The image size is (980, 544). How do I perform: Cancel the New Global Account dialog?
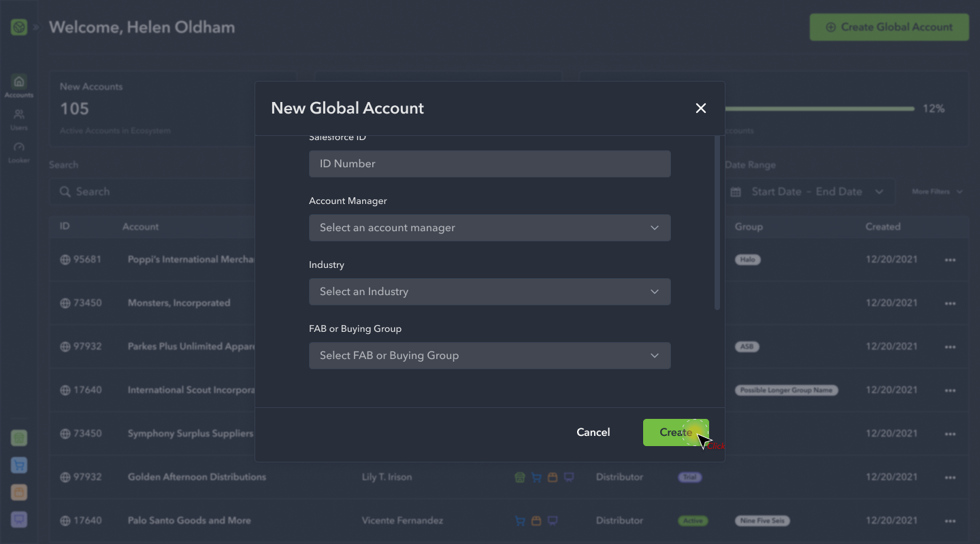[x=593, y=432]
